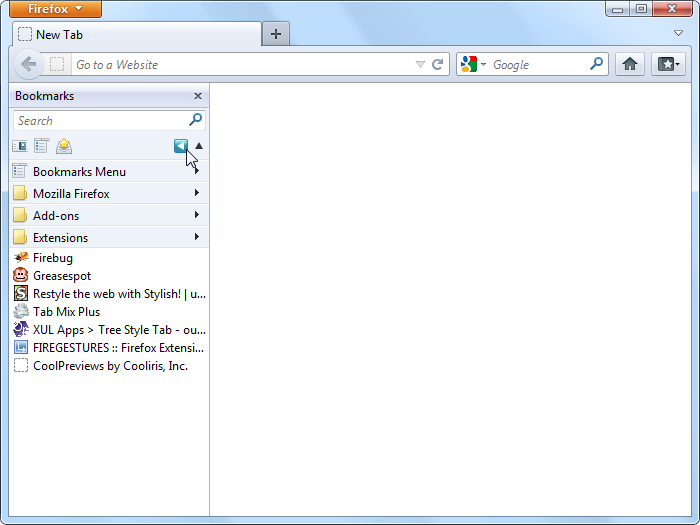Reload the page with the refresh icon

pyautogui.click(x=437, y=64)
